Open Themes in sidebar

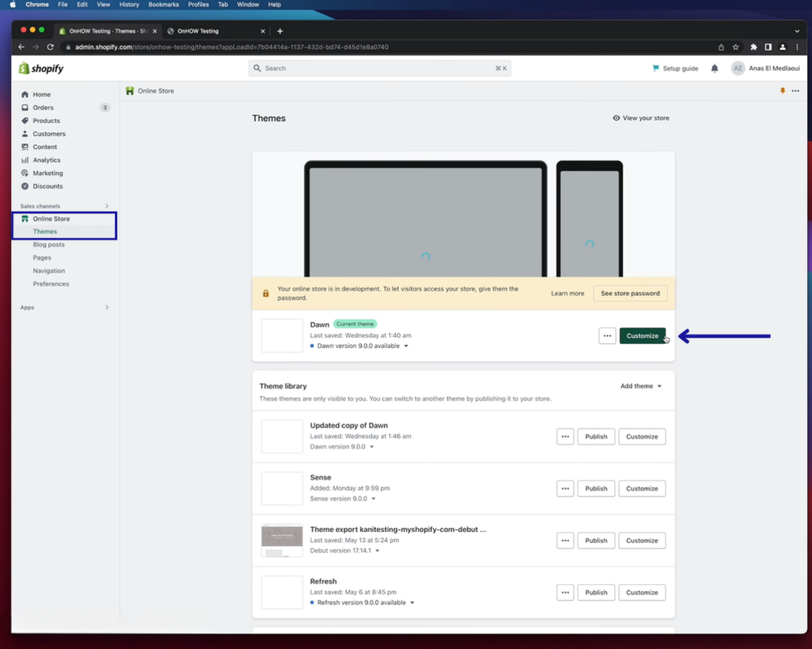click(x=44, y=231)
